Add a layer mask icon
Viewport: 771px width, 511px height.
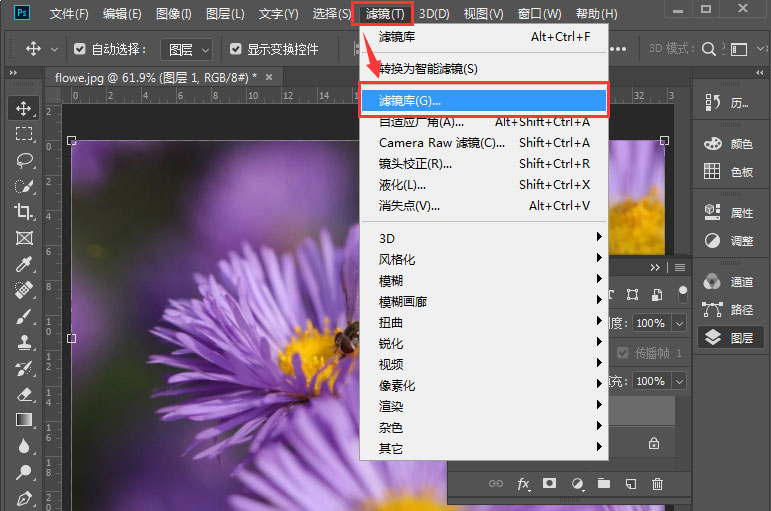pyautogui.click(x=549, y=483)
